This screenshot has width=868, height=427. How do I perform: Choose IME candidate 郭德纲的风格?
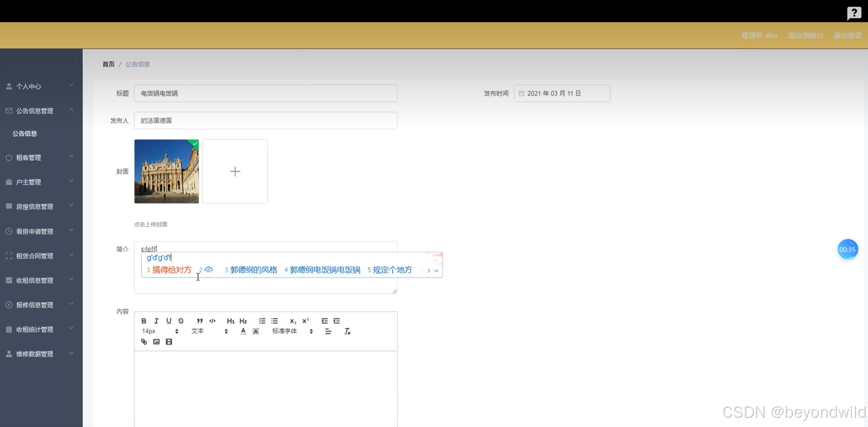coord(251,270)
